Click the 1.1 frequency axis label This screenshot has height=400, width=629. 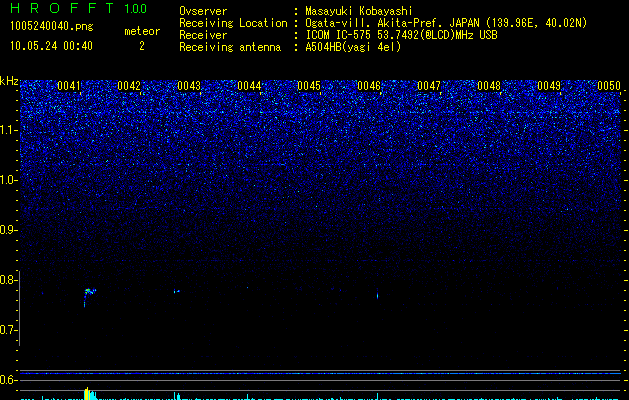[8, 130]
